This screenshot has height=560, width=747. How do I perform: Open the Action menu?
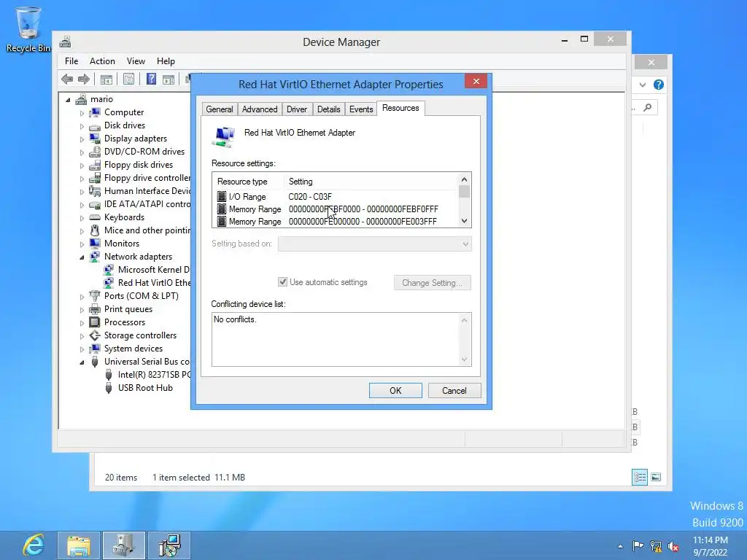[102, 61]
